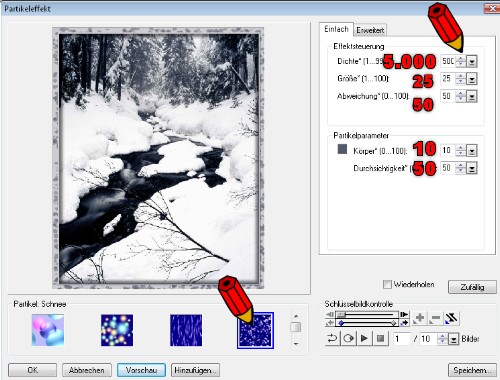Choose the rain particle thumbnail
Image resolution: width=500 pixels, height=380 pixels.
(x=186, y=330)
